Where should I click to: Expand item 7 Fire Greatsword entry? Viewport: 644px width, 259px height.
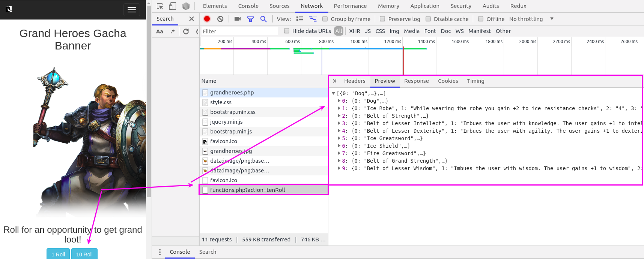(x=339, y=153)
